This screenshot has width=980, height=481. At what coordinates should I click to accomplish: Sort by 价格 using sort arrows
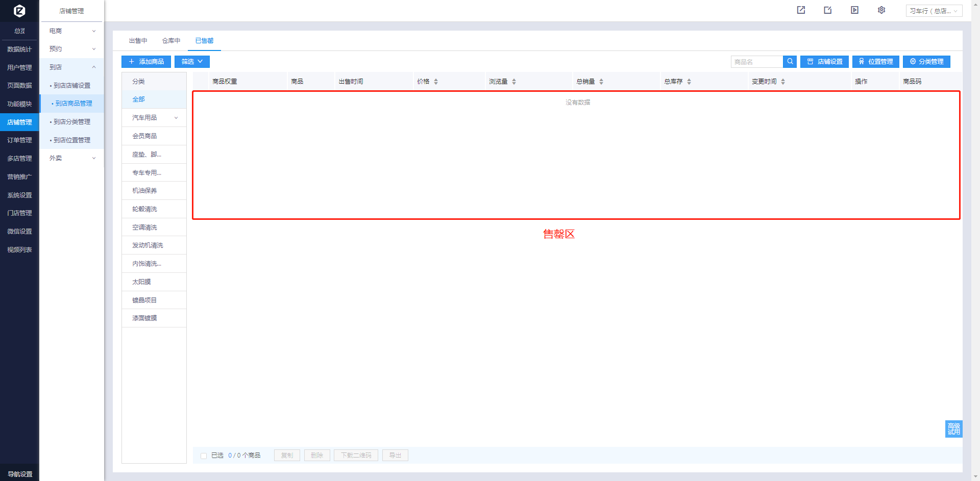tap(436, 82)
